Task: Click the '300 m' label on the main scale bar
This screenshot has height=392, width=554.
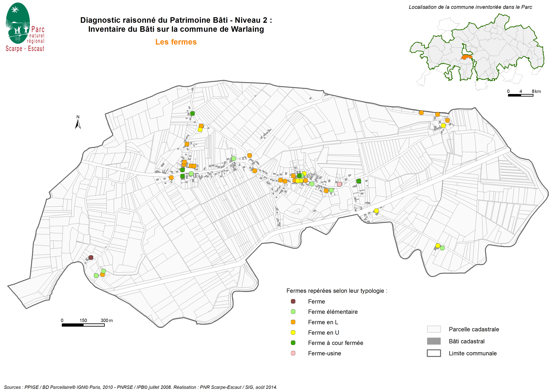Action: coord(107,320)
